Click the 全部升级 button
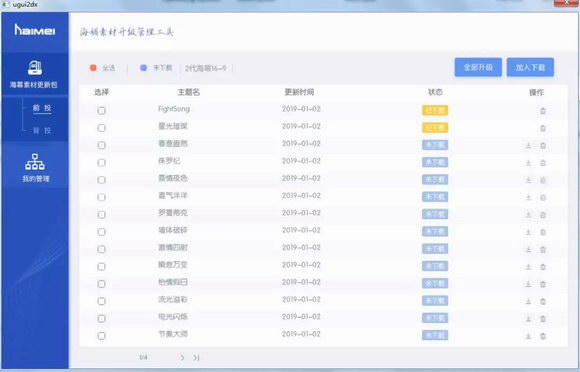This screenshot has width=580, height=372. [478, 67]
